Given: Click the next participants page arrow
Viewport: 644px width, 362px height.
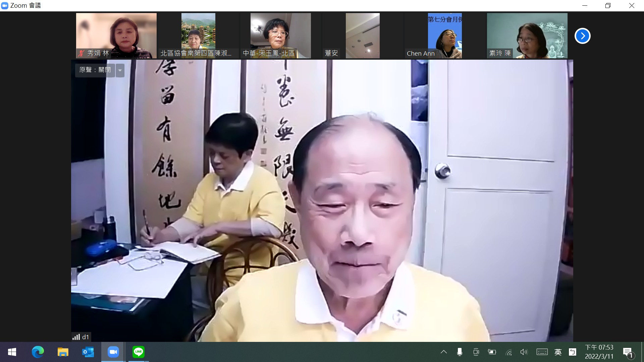Looking at the screenshot, I should coord(582,36).
